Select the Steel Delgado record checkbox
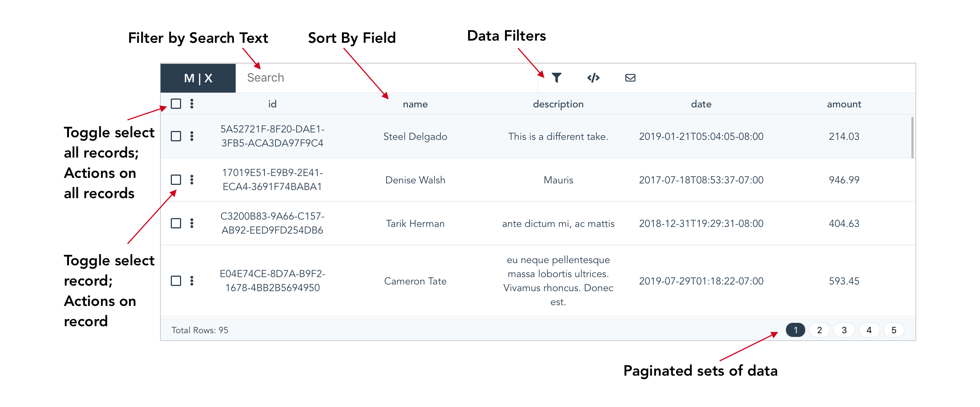The height and width of the screenshot is (407, 980). click(176, 136)
